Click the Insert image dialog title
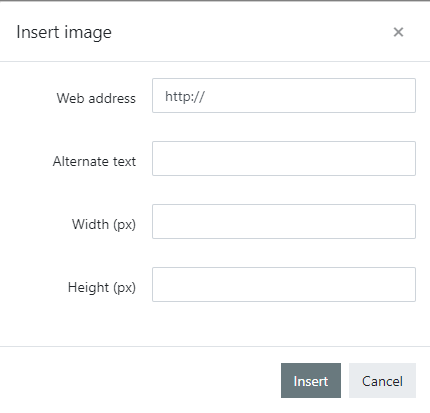The height and width of the screenshot is (413, 430). (64, 33)
